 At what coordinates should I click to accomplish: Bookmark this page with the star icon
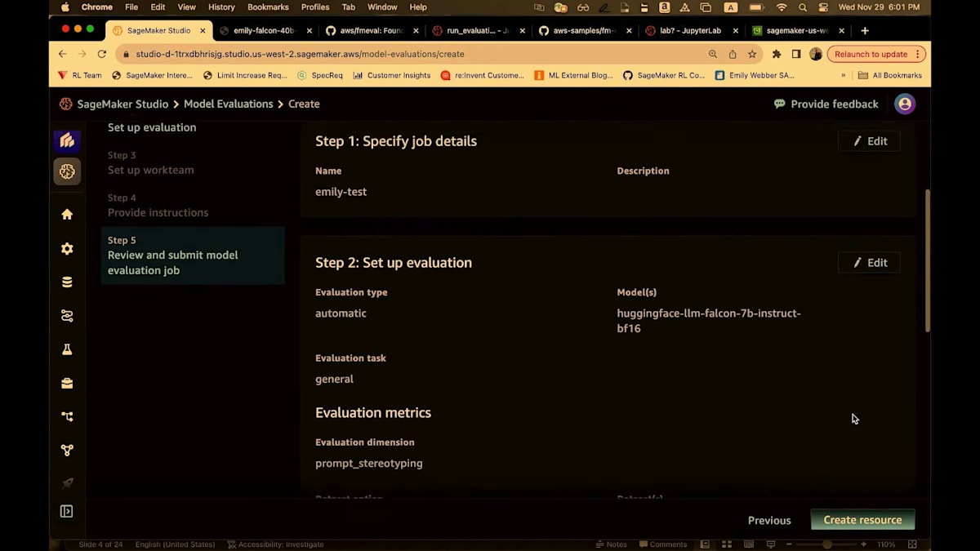click(x=752, y=54)
